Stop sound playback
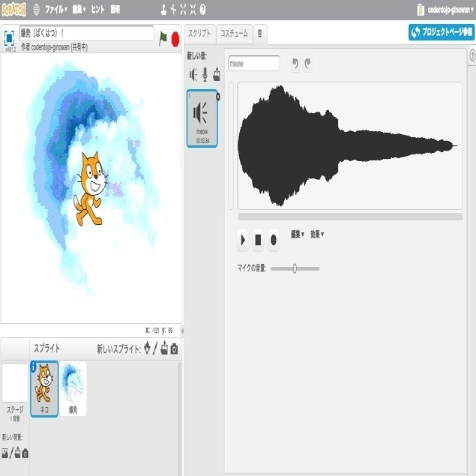Screen dimensions: 476x476 pos(258,240)
